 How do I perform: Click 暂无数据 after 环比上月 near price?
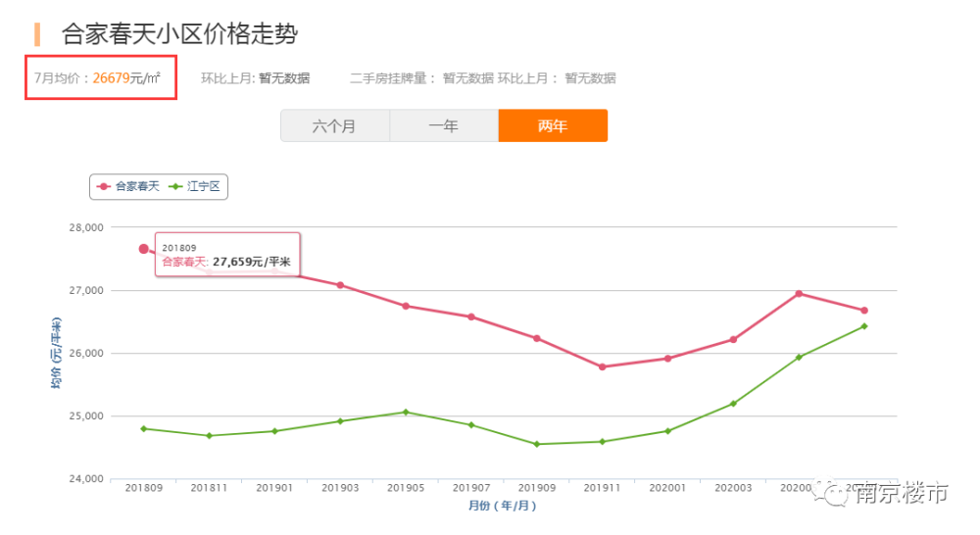pos(284,78)
